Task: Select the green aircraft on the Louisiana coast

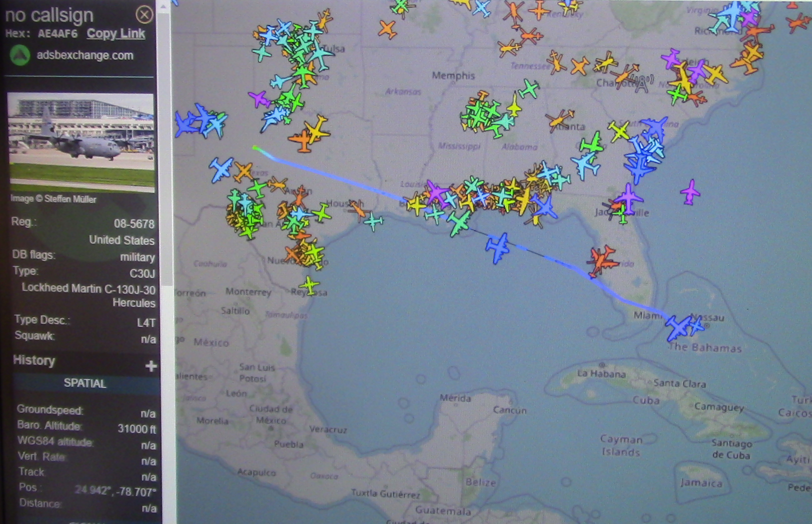Action: tap(459, 223)
